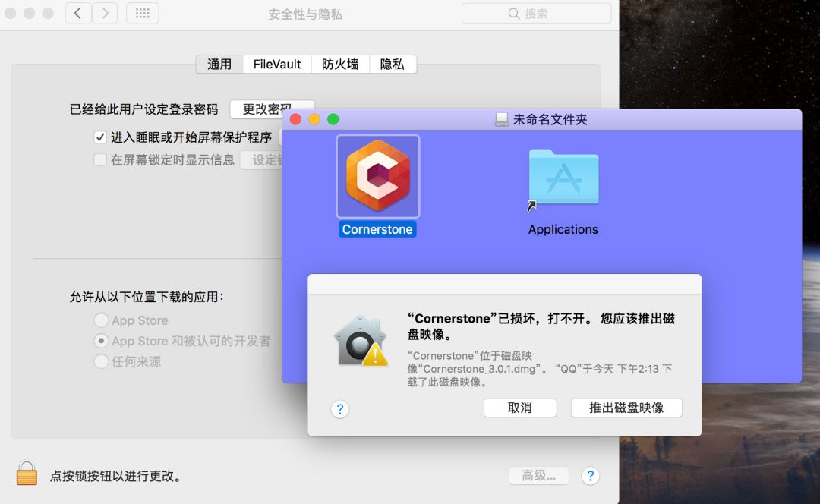Click the 允许从以下位置下载的应用 label

pos(147,297)
